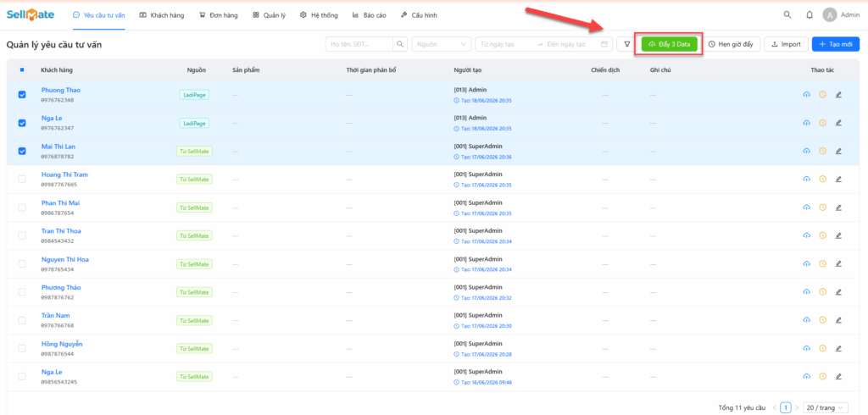Click Tổng 11 yêu cầu text
This screenshot has height=415, width=868.
[742, 408]
